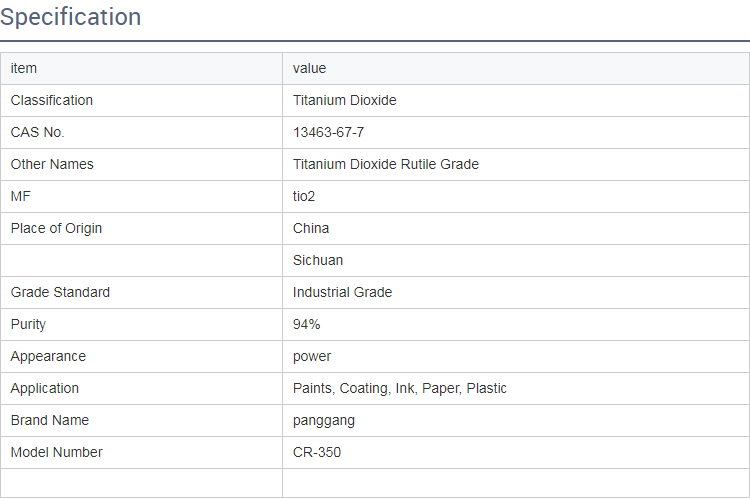The image size is (750, 499).
Task: Select Titanium Dioxide Rutile Grade text
Action: (386, 164)
